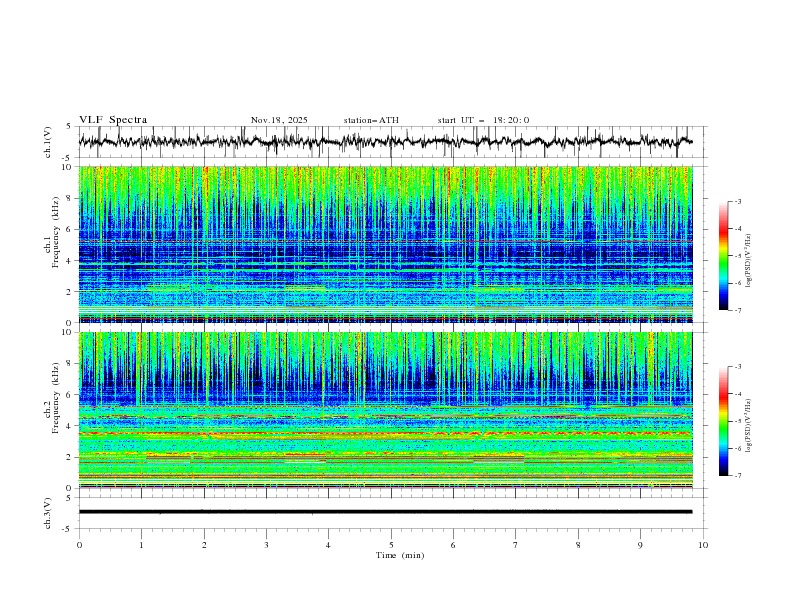Viewport: 792px width, 612px height.
Task: Click the ch.2 colorbar tick label "-7"
Action: point(738,475)
